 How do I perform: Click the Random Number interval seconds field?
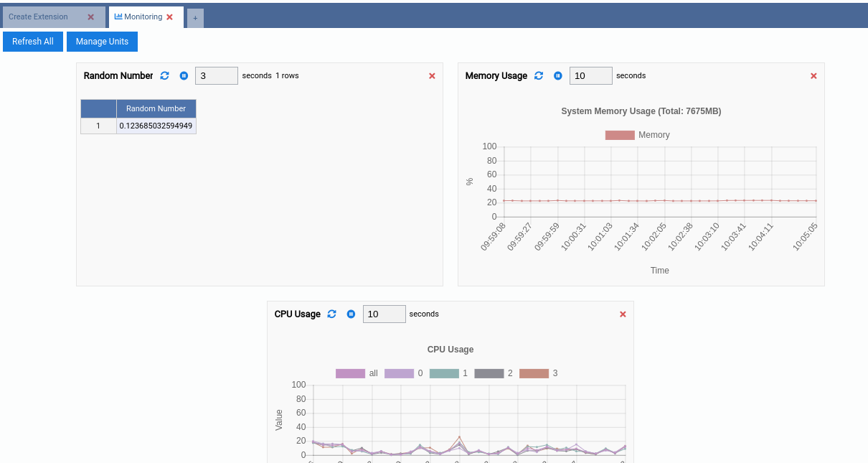click(216, 75)
